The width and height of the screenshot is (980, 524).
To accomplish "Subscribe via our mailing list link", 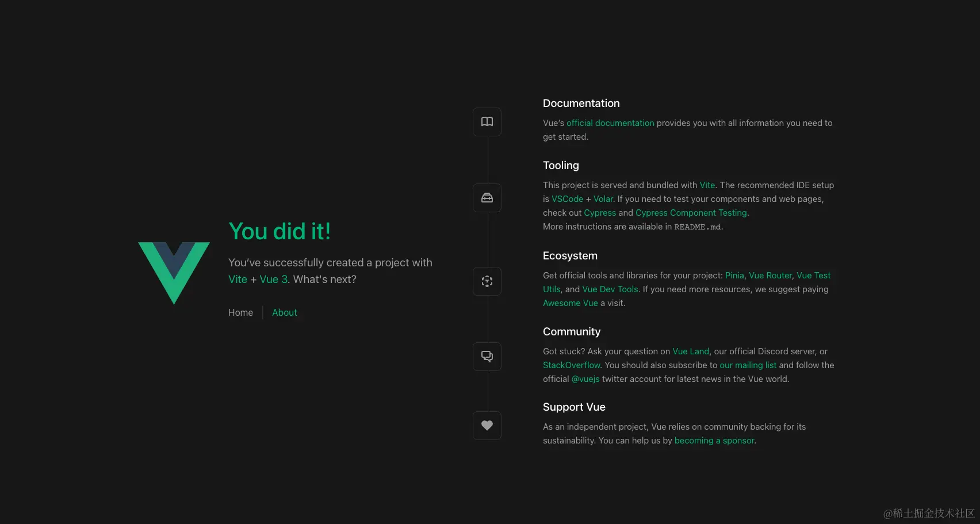I will (748, 365).
